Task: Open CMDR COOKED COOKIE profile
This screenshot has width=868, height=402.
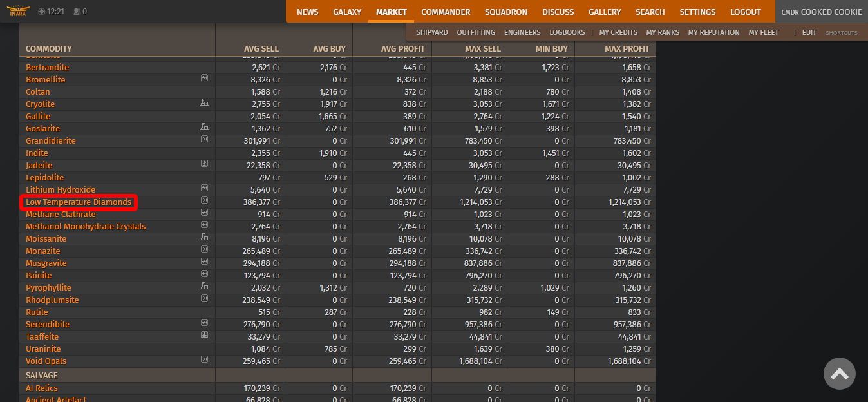Action: [x=822, y=12]
